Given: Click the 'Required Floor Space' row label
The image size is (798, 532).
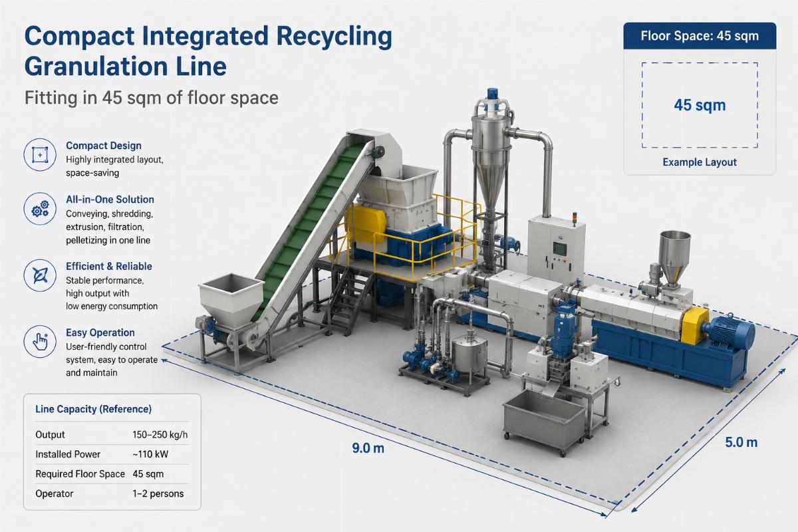Looking at the screenshot, I should [x=80, y=474].
